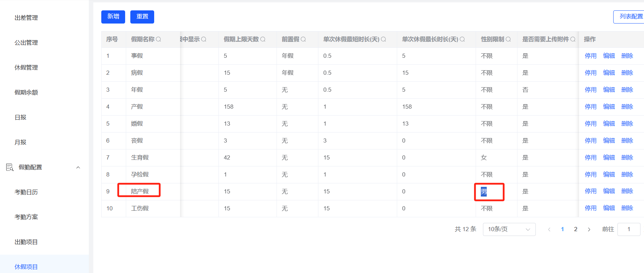Click search icon next to 前置假 header
This screenshot has width=644, height=273.
click(303, 39)
